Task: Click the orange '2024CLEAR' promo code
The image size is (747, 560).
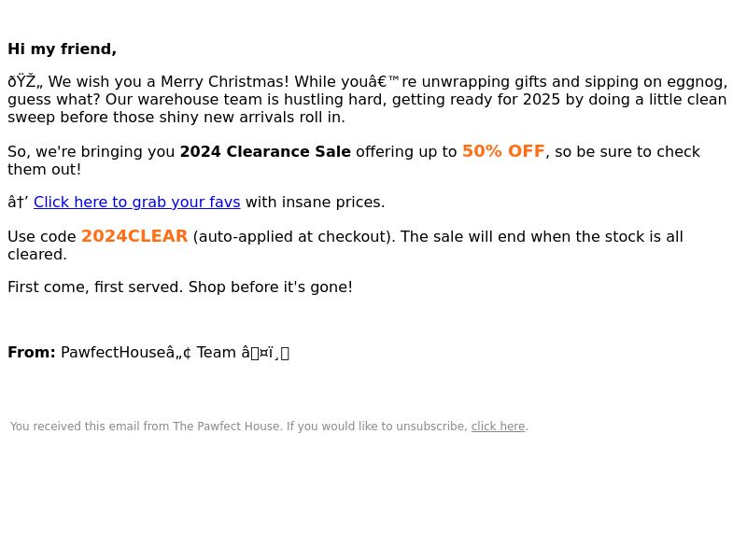Action: point(134,236)
